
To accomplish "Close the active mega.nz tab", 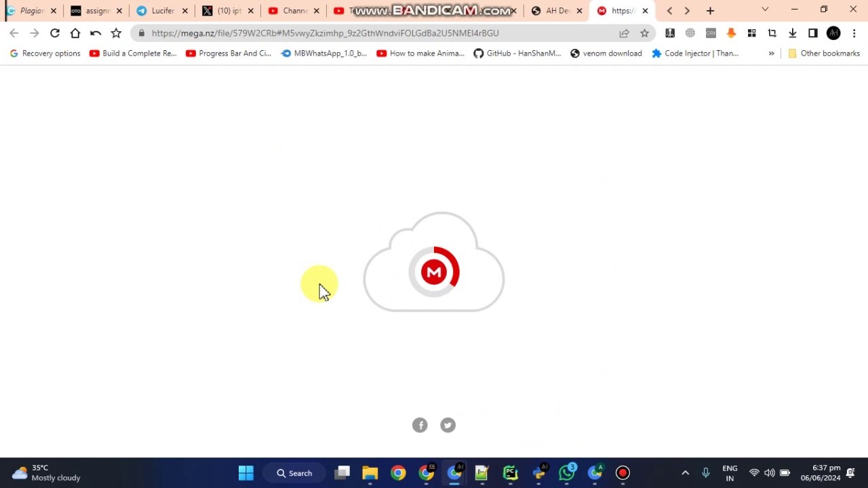I will (645, 11).
